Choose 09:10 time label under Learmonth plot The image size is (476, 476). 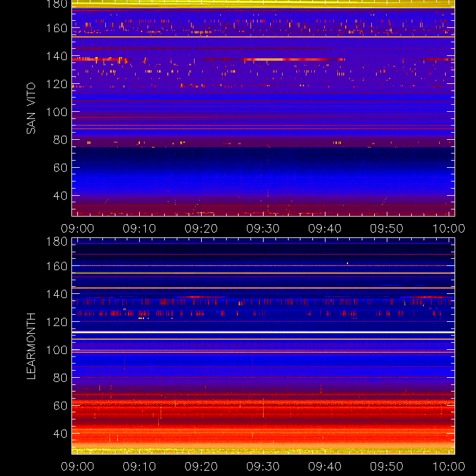[x=139, y=466]
